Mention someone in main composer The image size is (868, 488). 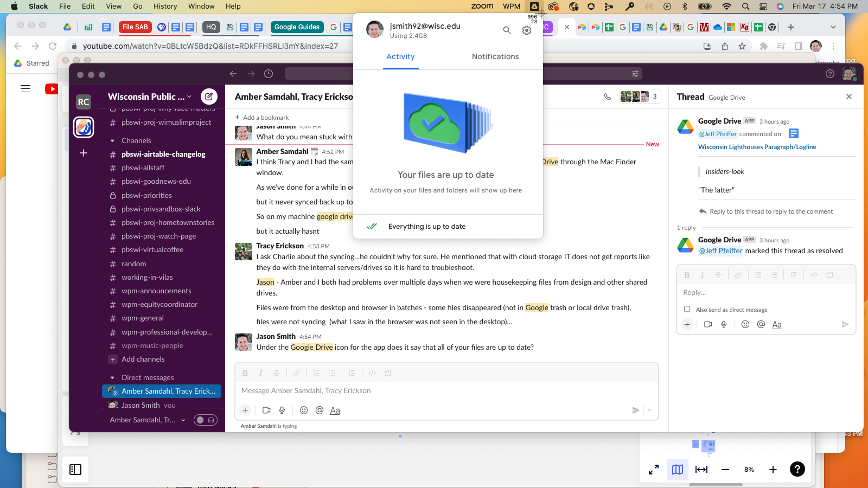coord(320,410)
